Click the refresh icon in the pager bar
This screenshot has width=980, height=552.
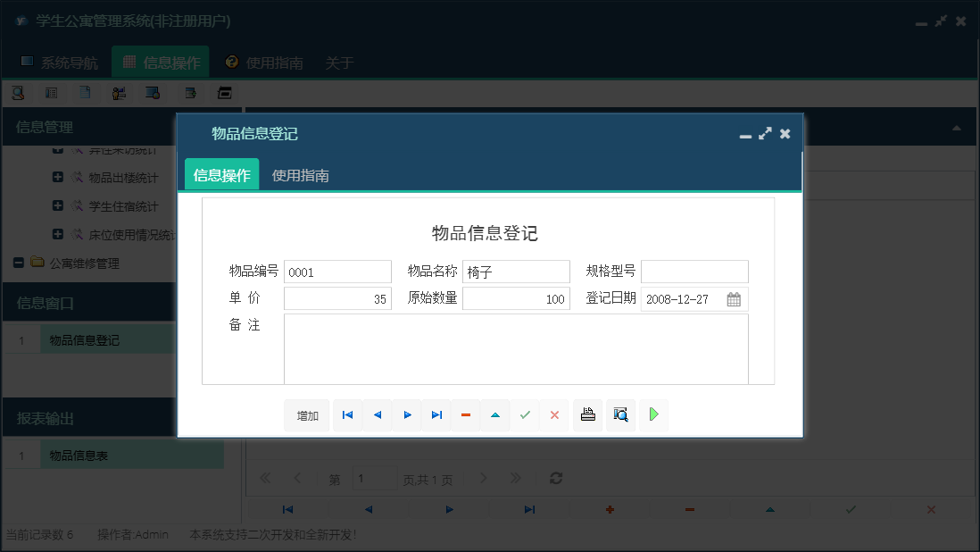coord(555,479)
